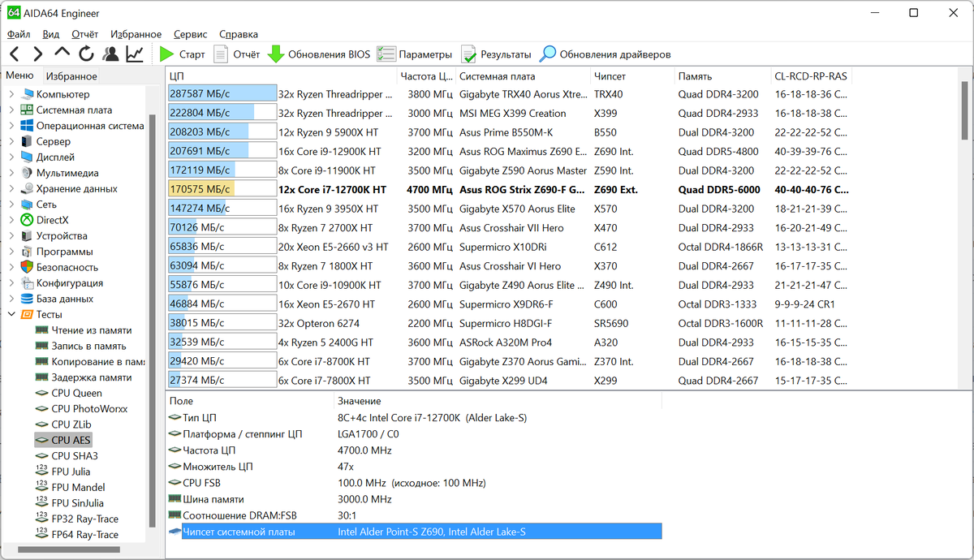This screenshot has height=560, width=974.
Task: Click the up-level arrow icon
Action: [62, 54]
